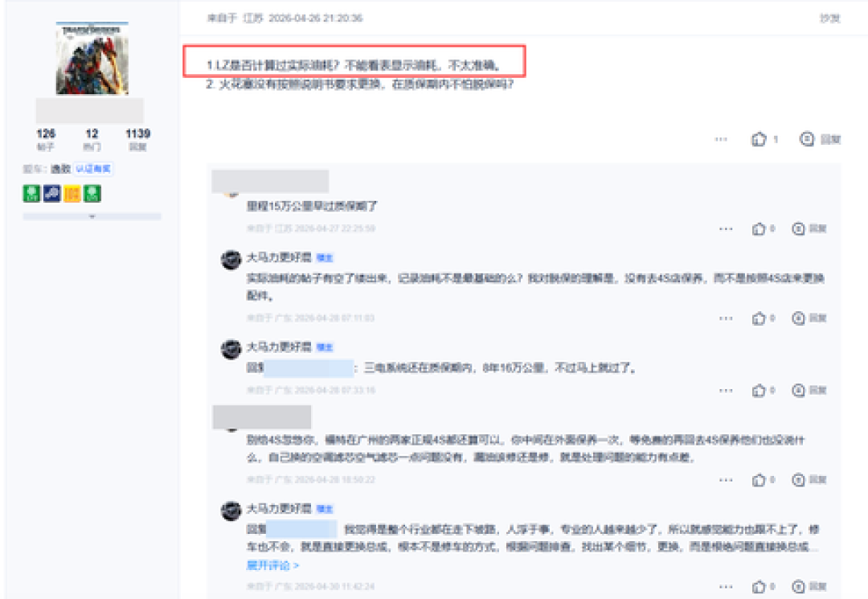
Task: Click the mentioned user in 三电系统 reply
Action: 309,367
